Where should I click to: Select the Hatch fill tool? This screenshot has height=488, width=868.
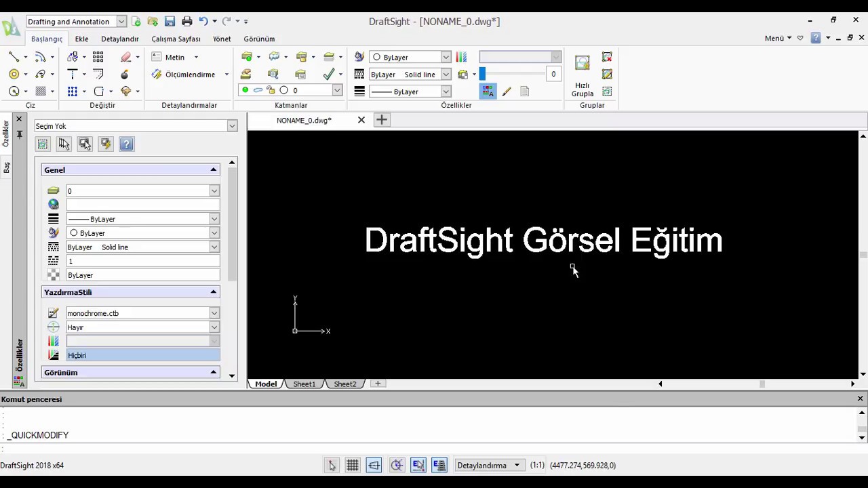[41, 91]
